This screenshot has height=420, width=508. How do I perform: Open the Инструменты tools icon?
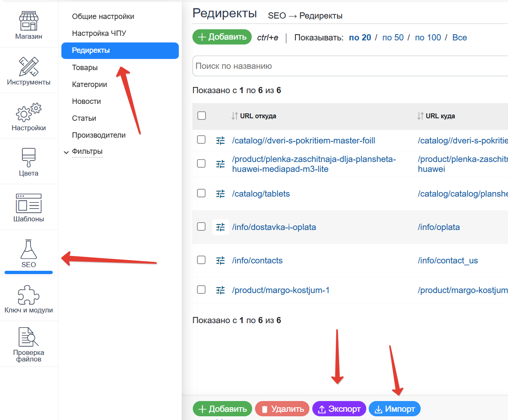[28, 67]
